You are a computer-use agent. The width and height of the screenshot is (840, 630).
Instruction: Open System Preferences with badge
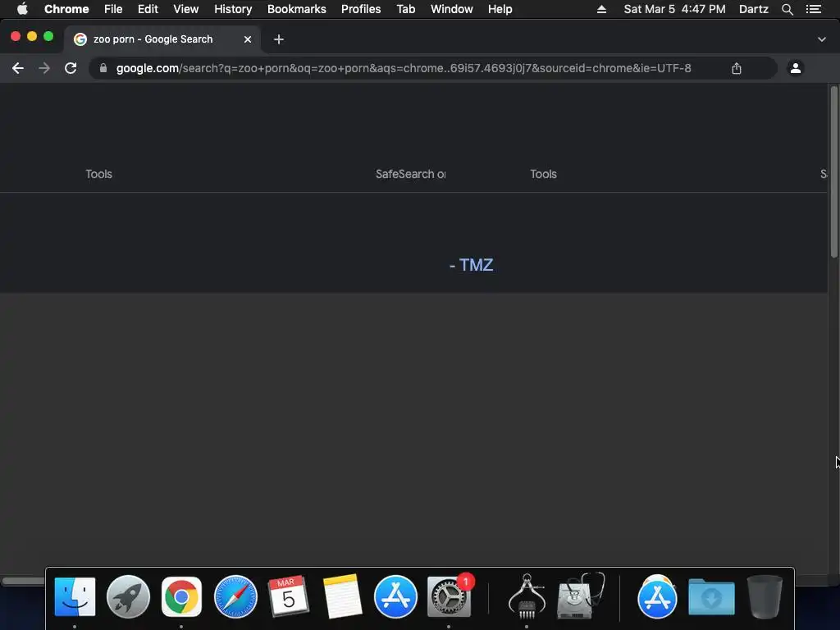click(449, 596)
